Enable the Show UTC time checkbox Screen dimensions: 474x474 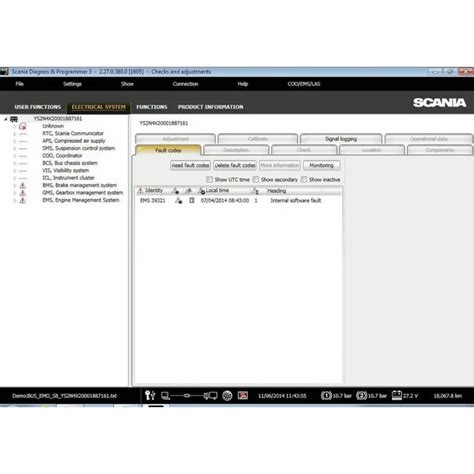coord(209,179)
